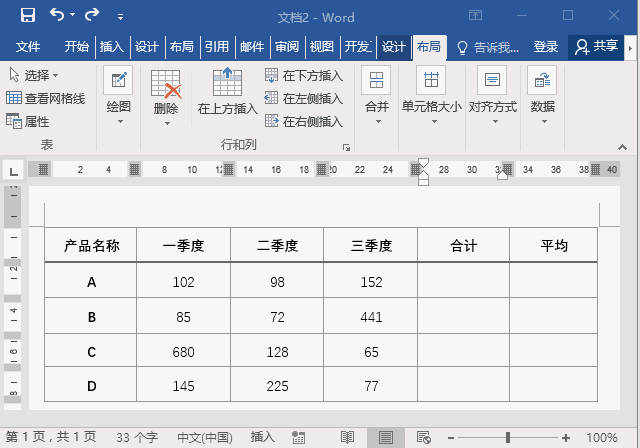
Task: Toggle View Gridlines (查看网格线)
Action: tap(45, 99)
